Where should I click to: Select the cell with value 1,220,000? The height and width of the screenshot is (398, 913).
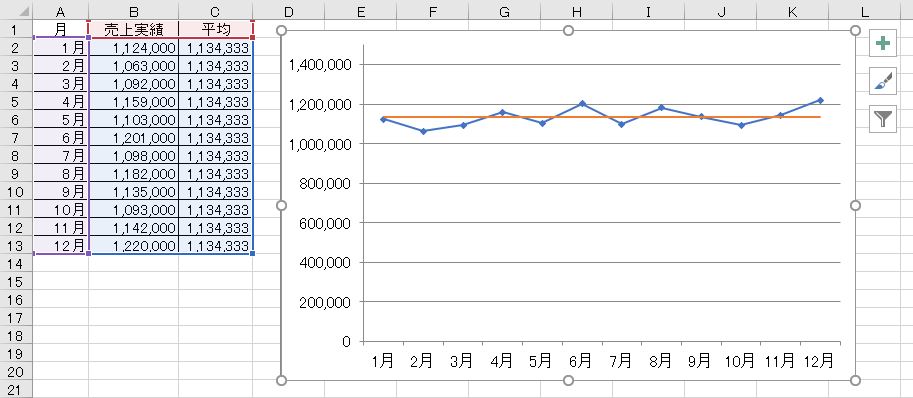click(133, 246)
